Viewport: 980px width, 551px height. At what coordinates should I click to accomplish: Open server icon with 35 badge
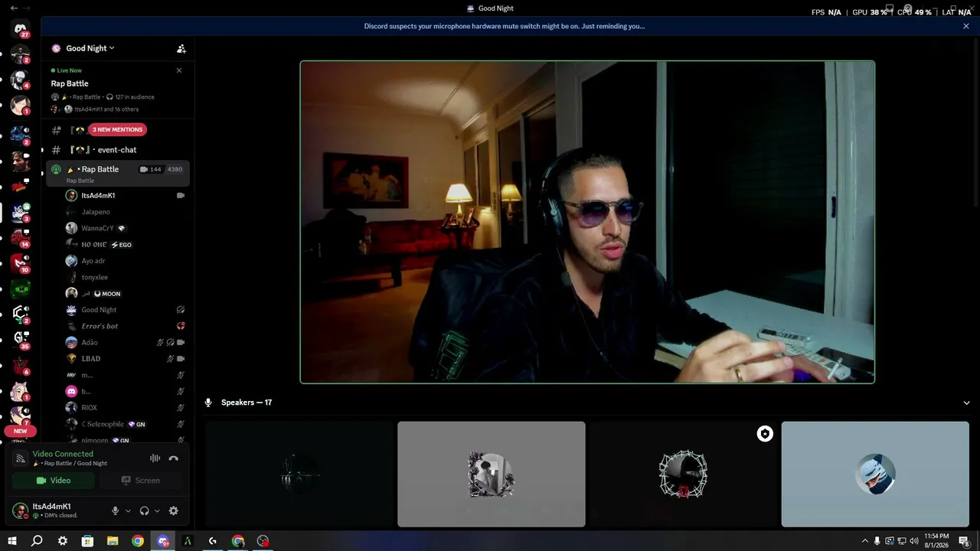click(x=21, y=339)
